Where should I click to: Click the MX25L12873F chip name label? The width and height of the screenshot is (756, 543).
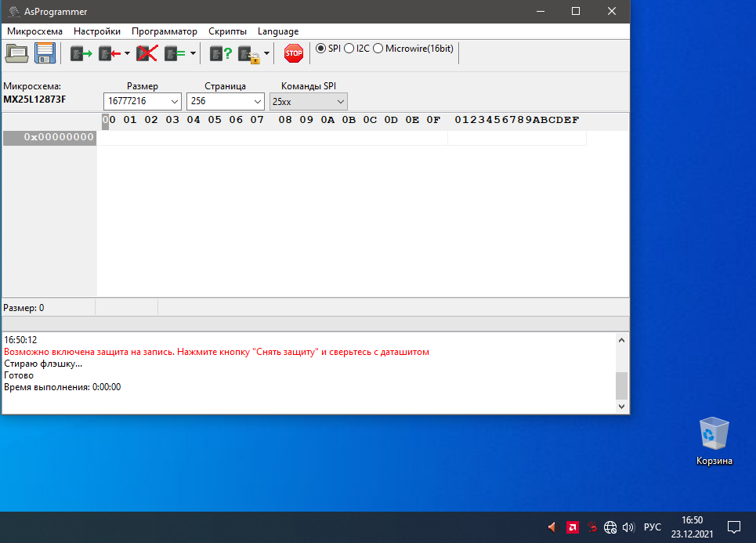pos(34,100)
